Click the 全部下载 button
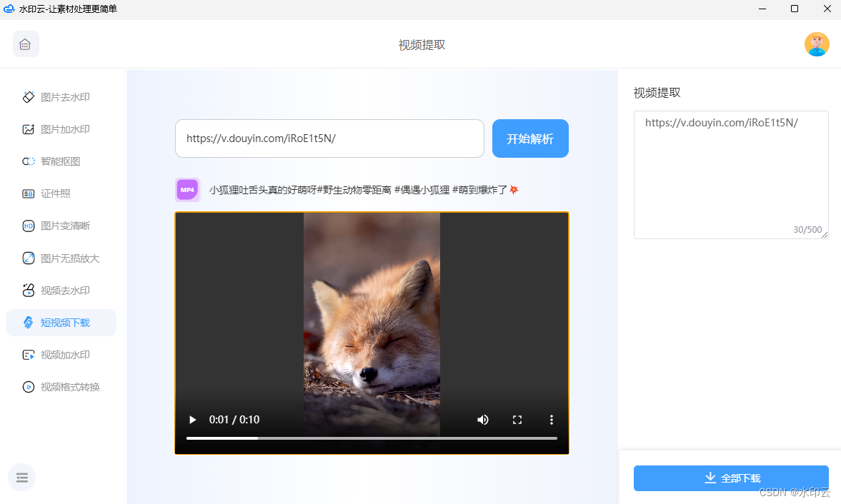 [731, 478]
